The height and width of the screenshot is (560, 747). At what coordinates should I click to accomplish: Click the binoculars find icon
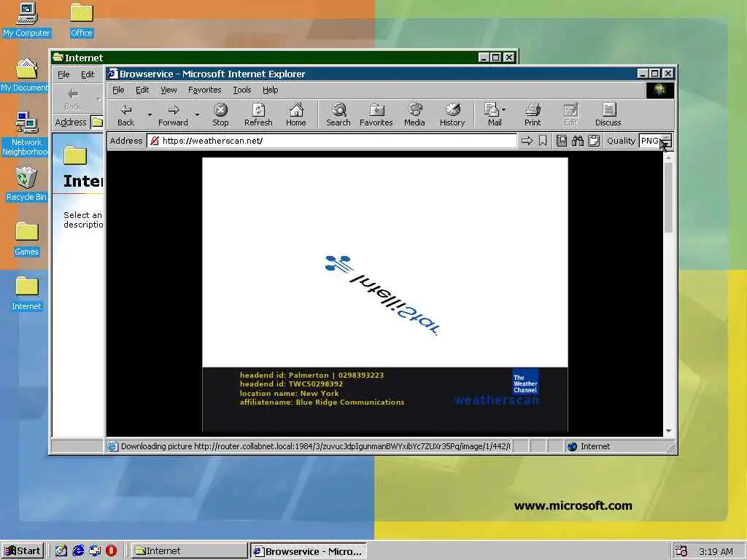[578, 141]
